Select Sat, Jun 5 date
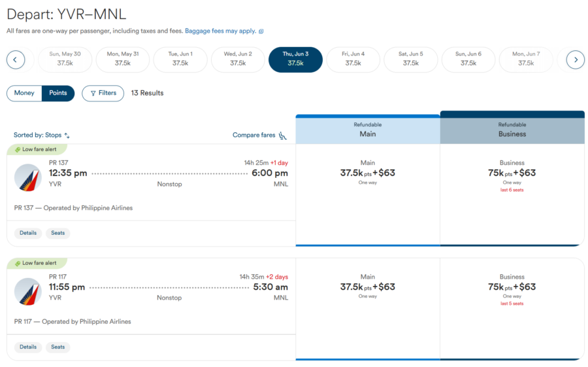The image size is (588, 367). point(411,60)
